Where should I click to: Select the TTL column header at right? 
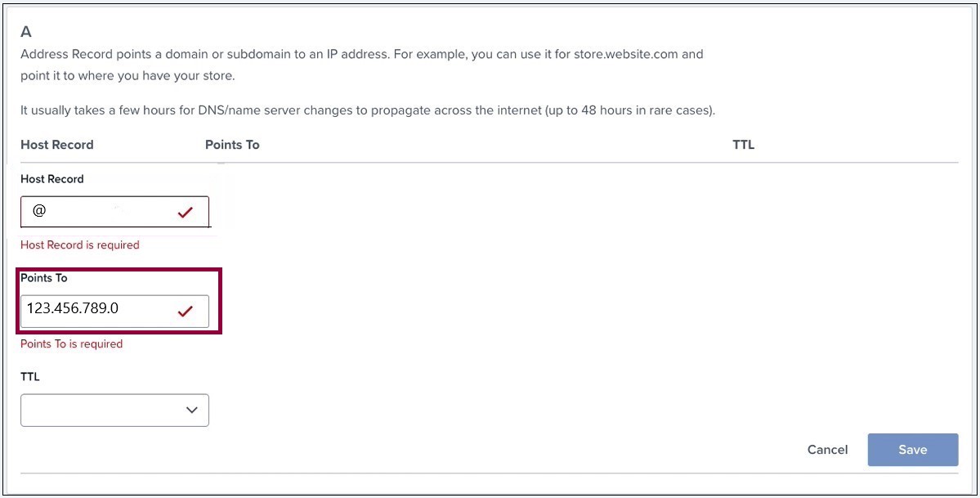point(743,145)
